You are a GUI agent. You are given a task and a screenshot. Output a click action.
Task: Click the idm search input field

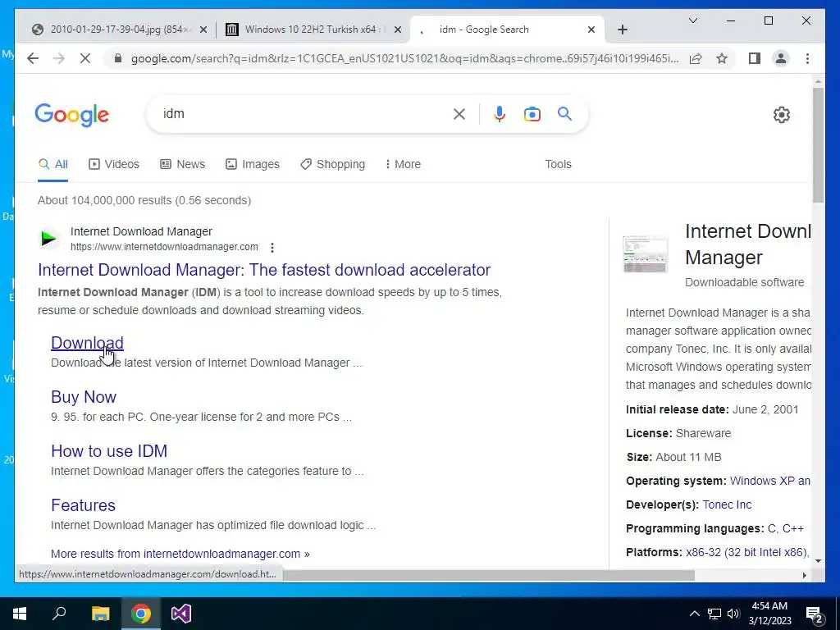[x=303, y=113]
